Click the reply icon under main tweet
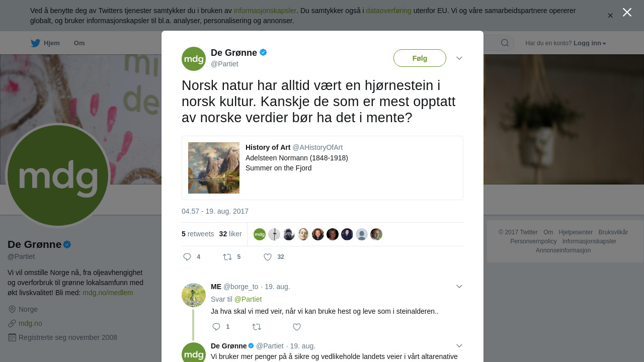Image resolution: width=644 pixels, height=362 pixels. point(187,257)
